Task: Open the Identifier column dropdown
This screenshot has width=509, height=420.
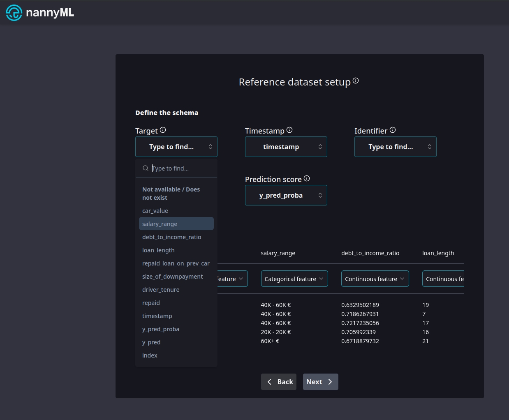Action: (395, 147)
